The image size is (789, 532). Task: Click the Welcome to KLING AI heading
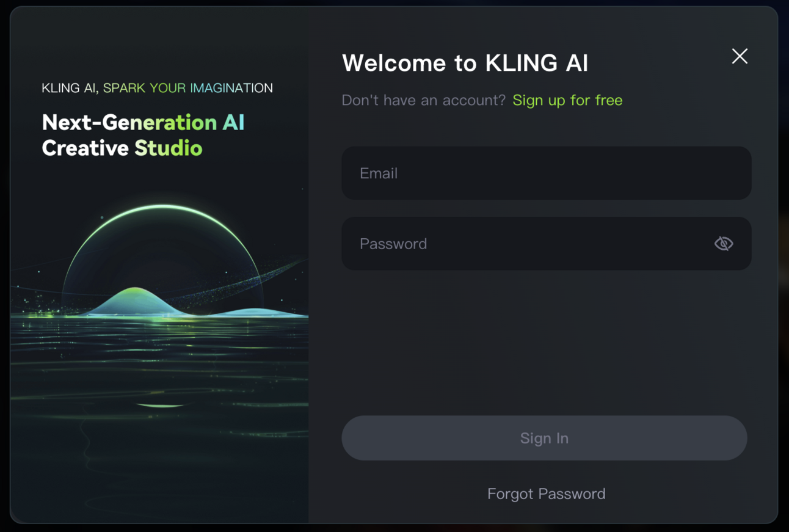pyautogui.click(x=465, y=62)
